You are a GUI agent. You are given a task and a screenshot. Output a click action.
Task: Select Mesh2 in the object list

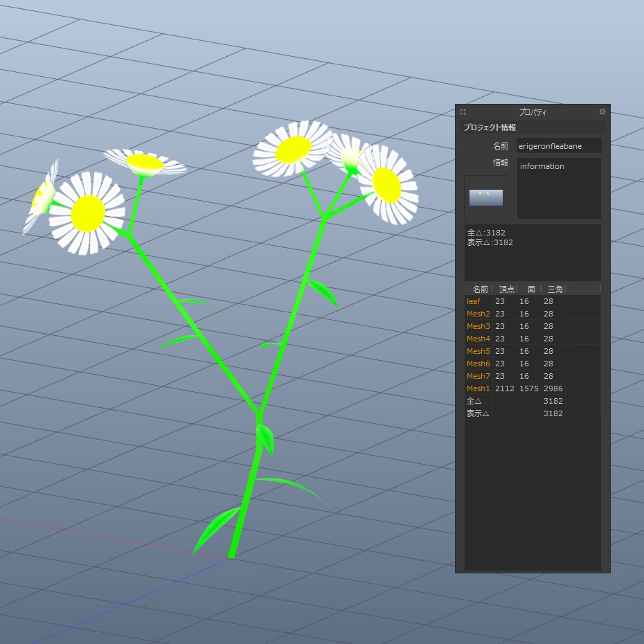point(478,314)
